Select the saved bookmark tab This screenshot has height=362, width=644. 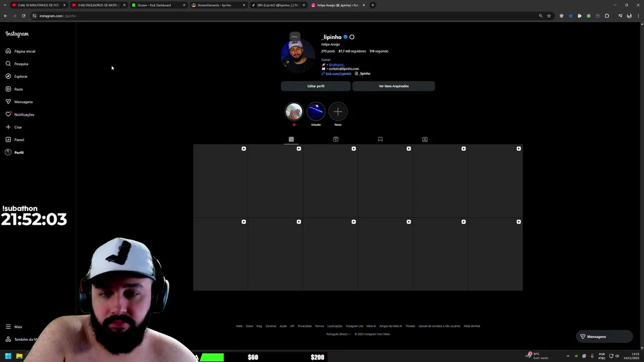(x=380, y=139)
